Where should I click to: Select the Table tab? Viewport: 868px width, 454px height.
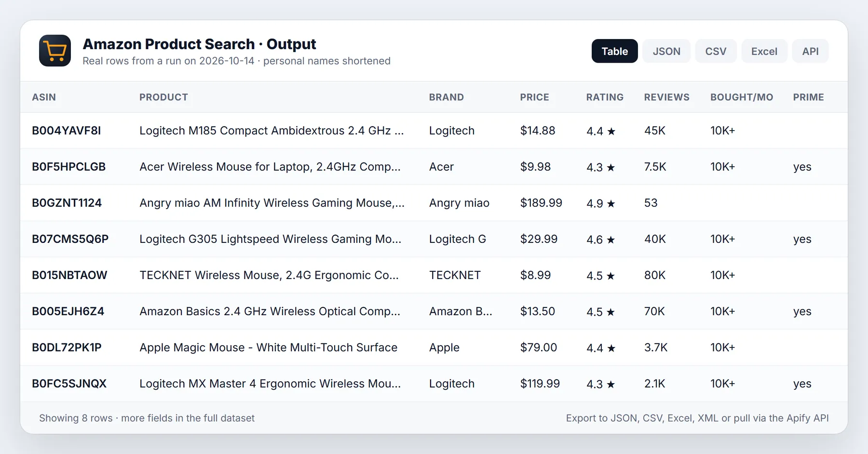coord(614,51)
